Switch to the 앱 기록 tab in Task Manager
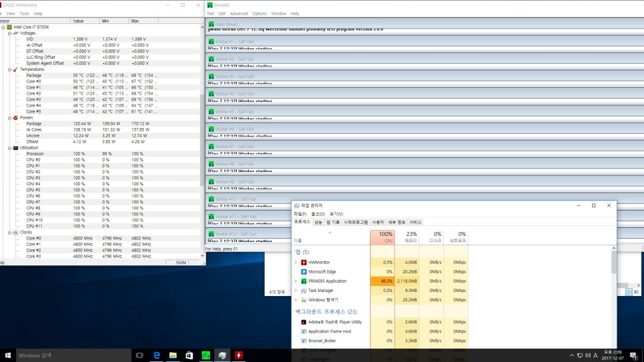 pos(333,222)
